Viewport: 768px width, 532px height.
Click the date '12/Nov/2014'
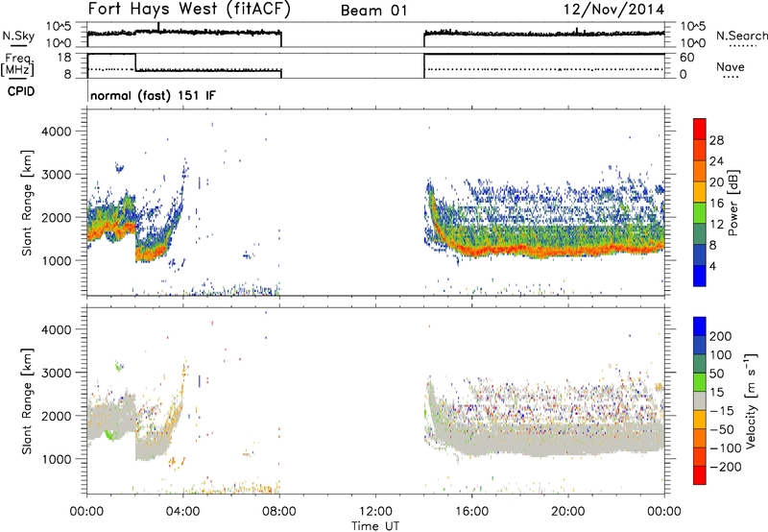coord(613,10)
